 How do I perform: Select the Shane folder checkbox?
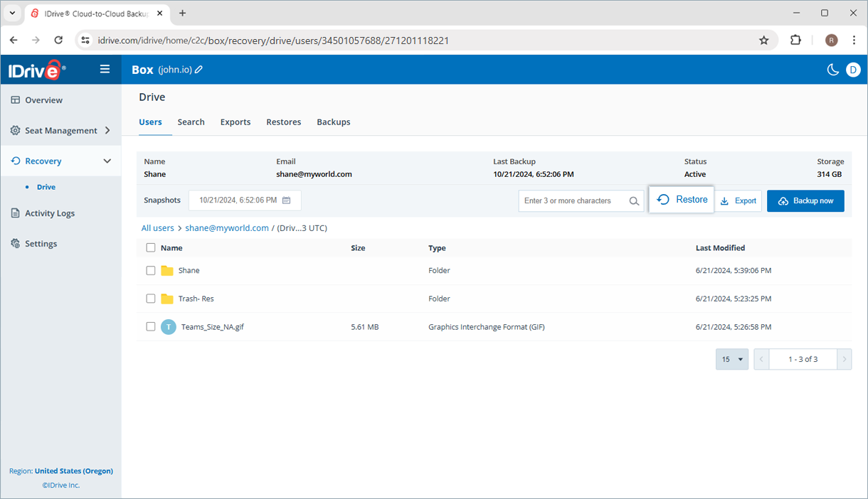pyautogui.click(x=150, y=270)
